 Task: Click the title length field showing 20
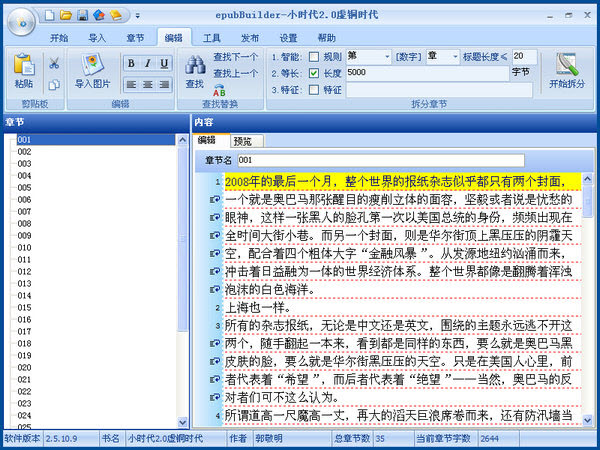[524, 57]
